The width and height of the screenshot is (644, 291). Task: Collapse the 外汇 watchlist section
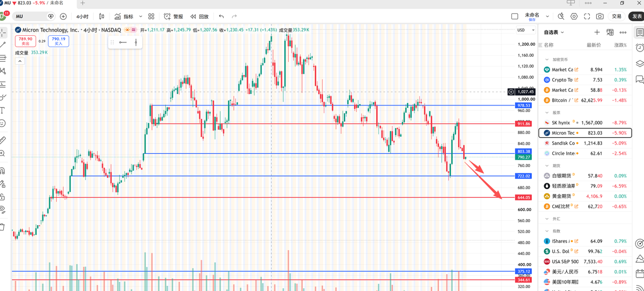click(547, 219)
